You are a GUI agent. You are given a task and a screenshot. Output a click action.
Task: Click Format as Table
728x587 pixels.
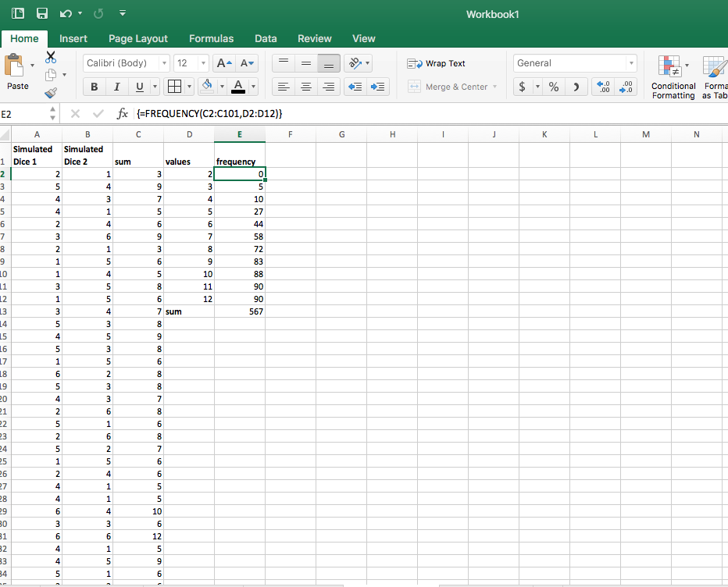click(x=714, y=76)
